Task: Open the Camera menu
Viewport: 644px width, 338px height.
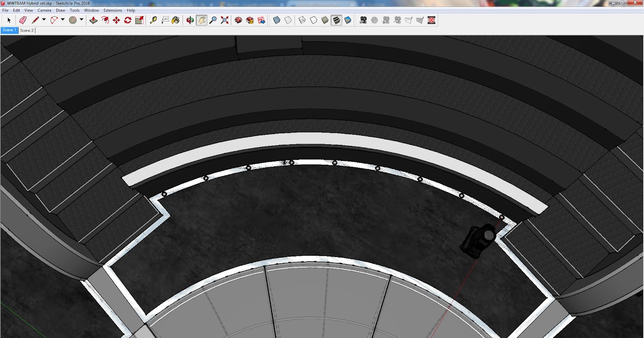Action: [45, 10]
